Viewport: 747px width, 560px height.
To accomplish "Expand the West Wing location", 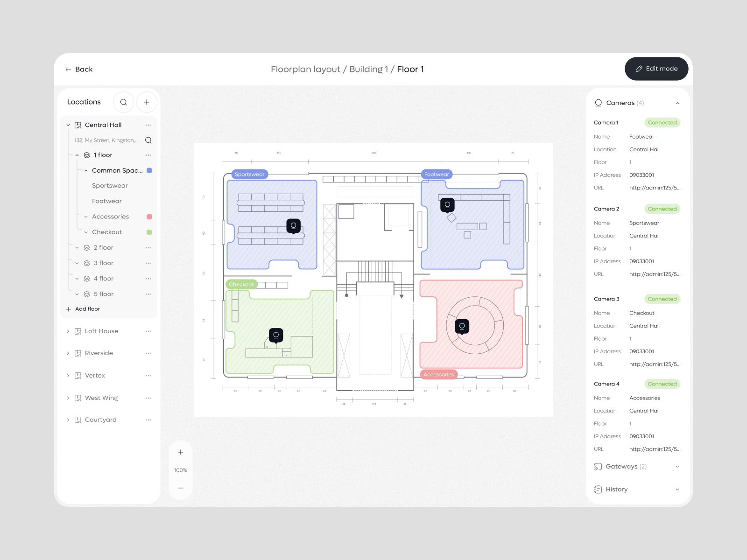I will pyautogui.click(x=68, y=398).
